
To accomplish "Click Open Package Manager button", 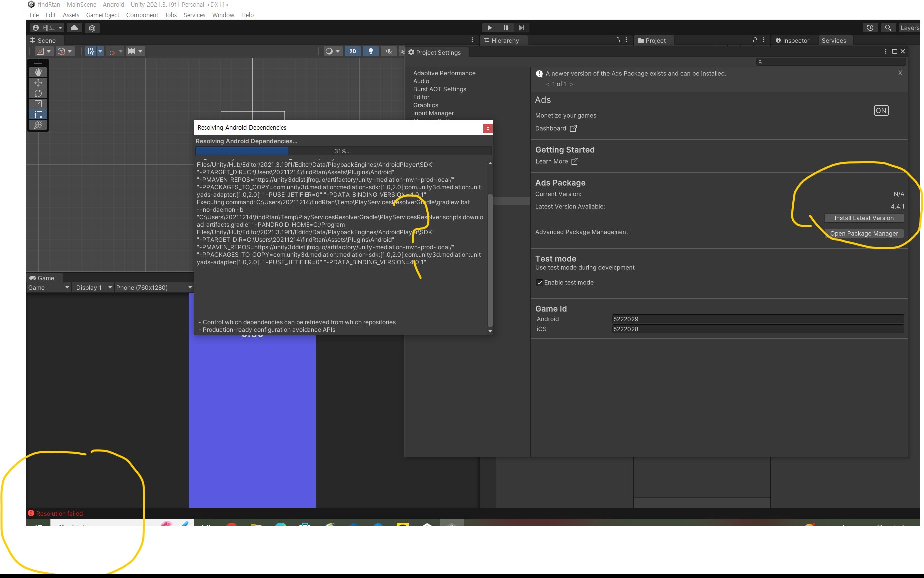I will (x=864, y=234).
